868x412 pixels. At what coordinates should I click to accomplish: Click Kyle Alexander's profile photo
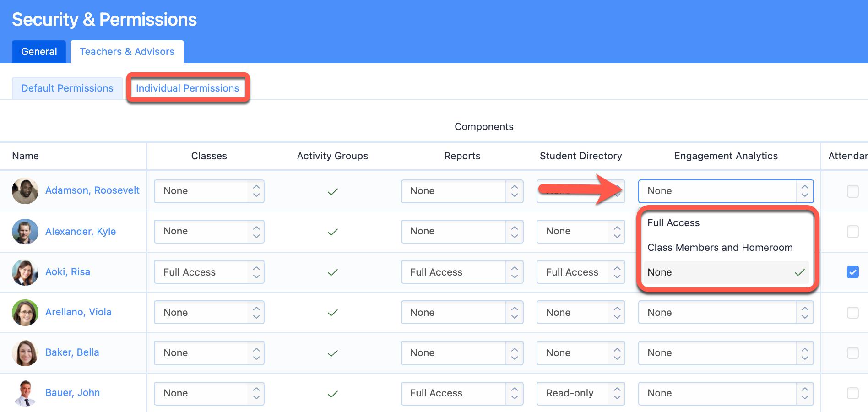click(25, 232)
